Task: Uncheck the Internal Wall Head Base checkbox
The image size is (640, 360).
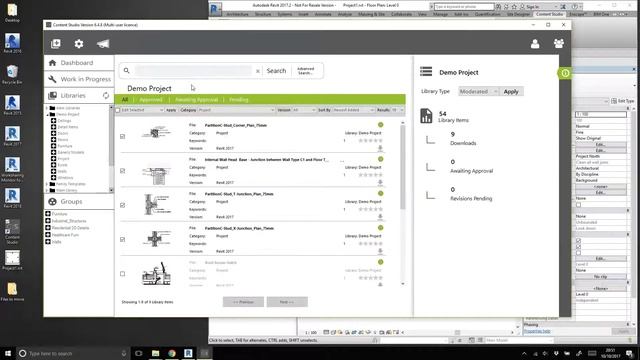Action: pos(122,171)
